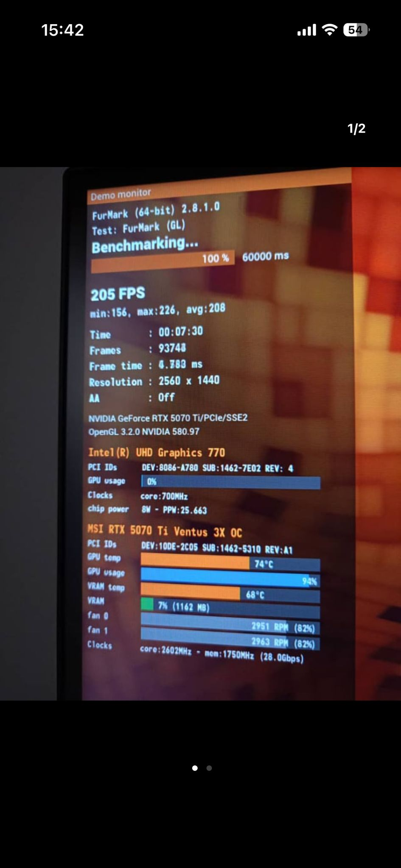Click the AA value Off
This screenshot has height=868, width=401.
click(x=166, y=397)
